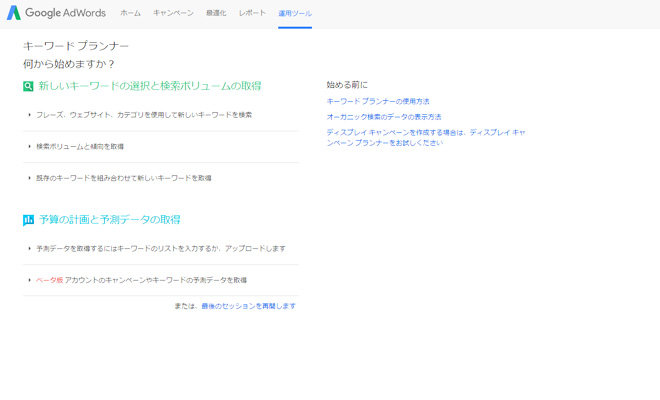Click the green magnifier search icon
Screen dimensions: 660x400
click(29, 86)
